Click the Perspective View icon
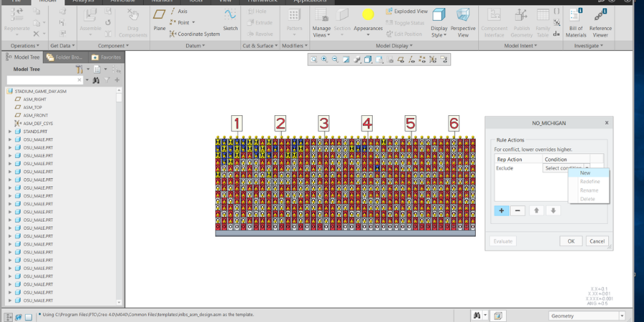644x322 pixels. (463, 20)
